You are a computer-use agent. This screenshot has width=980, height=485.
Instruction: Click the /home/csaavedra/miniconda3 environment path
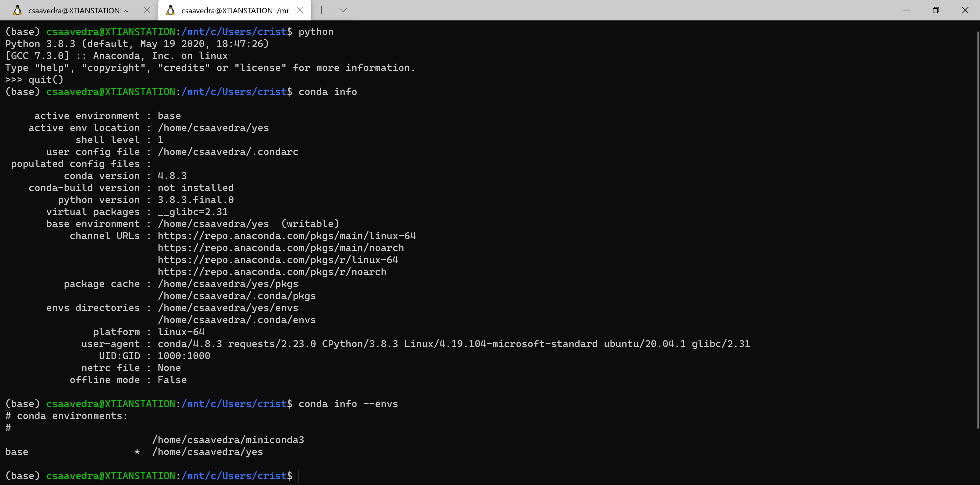pos(228,440)
